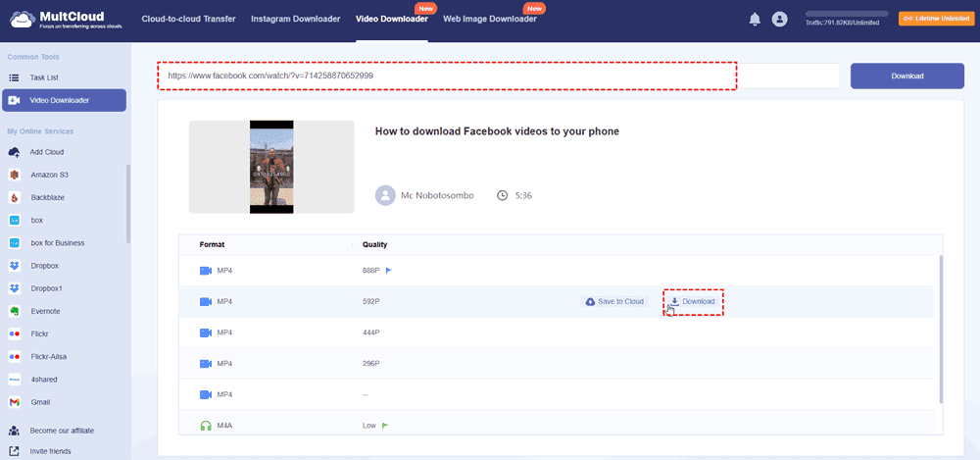980x460 pixels.
Task: Select the 888P quality text
Action: point(371,271)
